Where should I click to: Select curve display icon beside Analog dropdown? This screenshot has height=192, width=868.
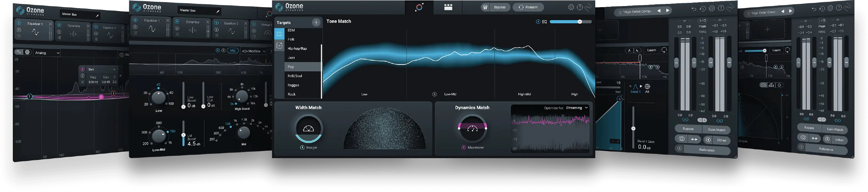pyautogui.click(x=19, y=52)
